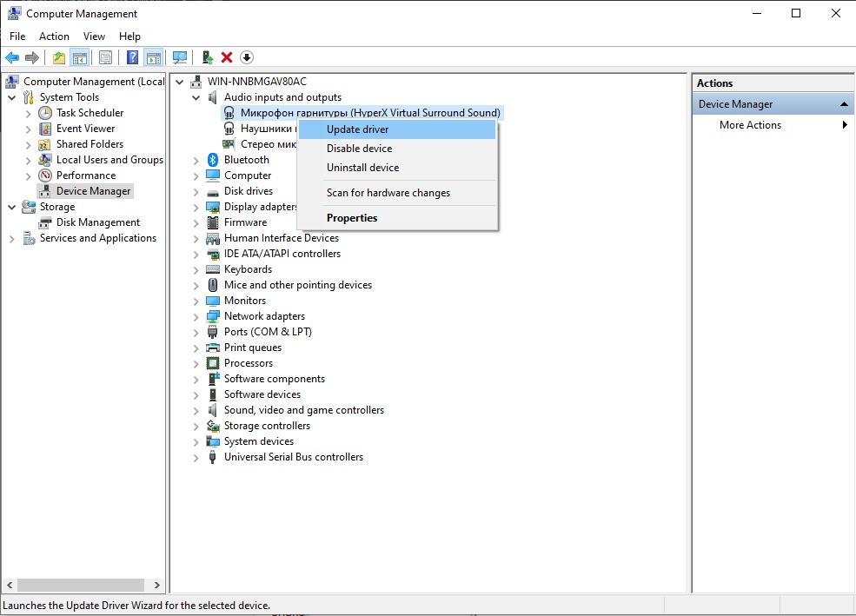
Task: Click the Properties sheet toolbar icon
Action: click(x=105, y=57)
